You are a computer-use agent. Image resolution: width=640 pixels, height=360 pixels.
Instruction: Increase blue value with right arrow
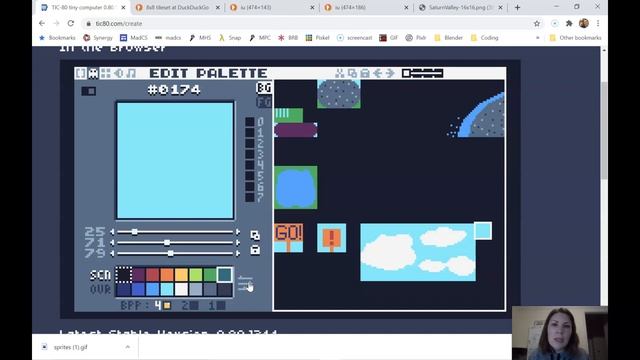[238, 253]
